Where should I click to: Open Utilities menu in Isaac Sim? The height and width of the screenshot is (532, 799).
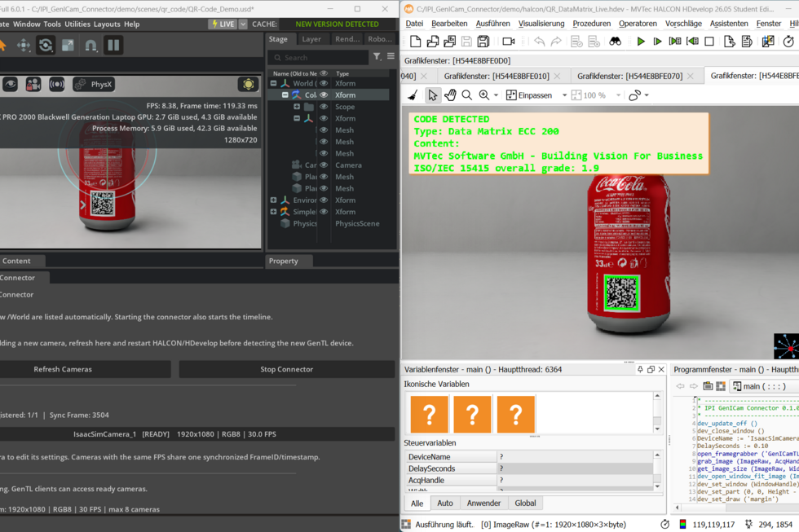pyautogui.click(x=77, y=24)
